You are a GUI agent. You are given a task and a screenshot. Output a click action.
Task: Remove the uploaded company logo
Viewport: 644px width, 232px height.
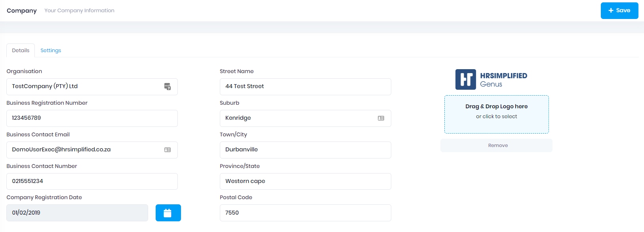[496, 145]
